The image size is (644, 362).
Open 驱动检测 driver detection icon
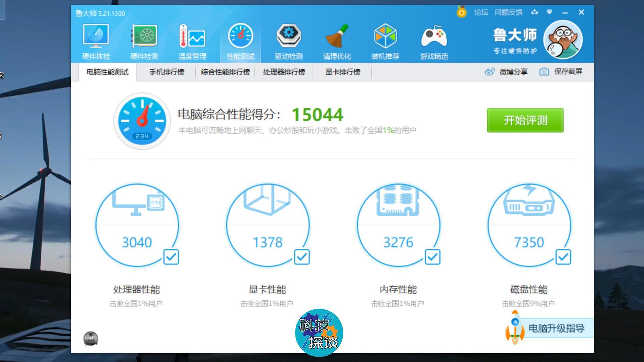289,36
